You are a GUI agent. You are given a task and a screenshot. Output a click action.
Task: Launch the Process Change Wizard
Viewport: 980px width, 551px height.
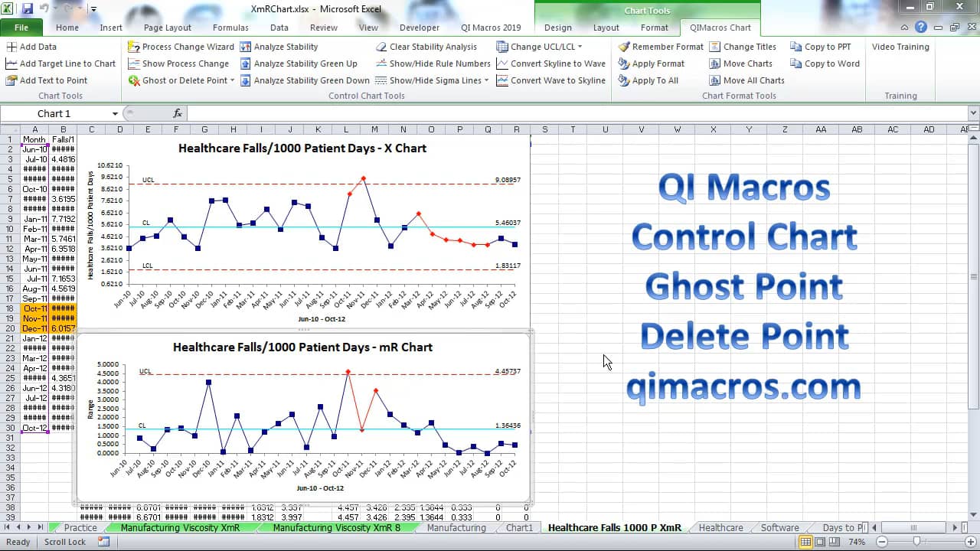pos(181,47)
